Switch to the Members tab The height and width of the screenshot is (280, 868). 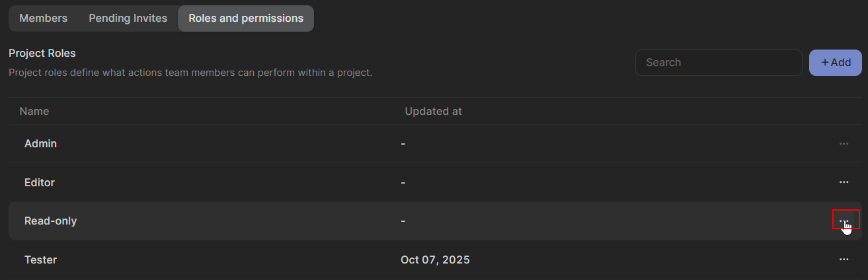click(43, 18)
